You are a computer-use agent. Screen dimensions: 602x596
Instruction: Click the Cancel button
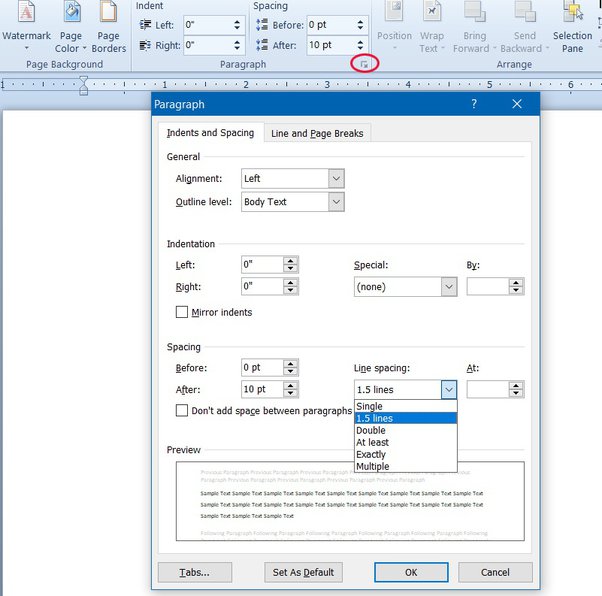[x=495, y=572]
